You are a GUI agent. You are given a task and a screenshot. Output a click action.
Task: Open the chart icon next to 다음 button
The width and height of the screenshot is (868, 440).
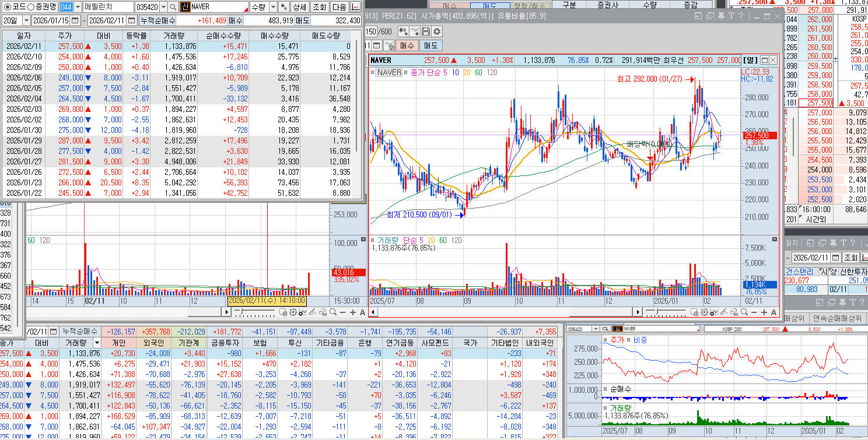tap(355, 7)
